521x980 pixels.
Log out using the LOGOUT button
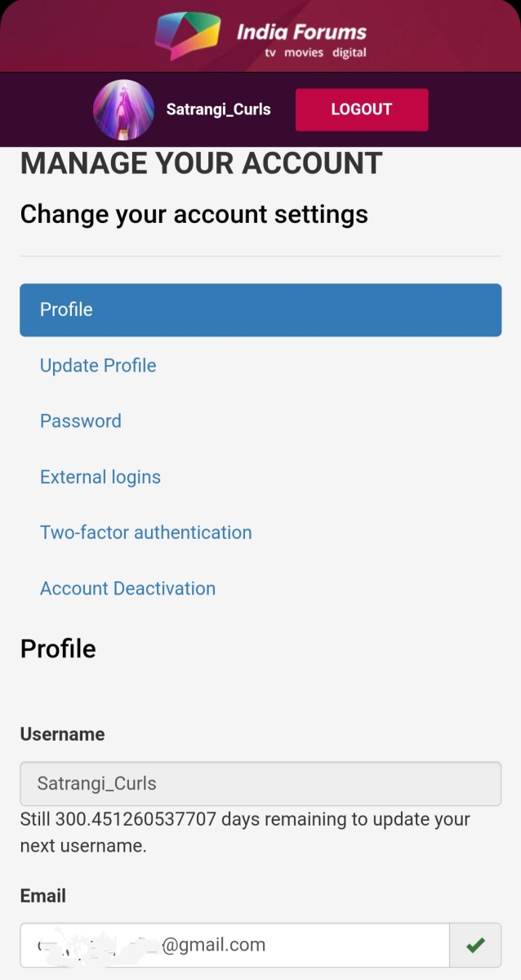pos(362,109)
